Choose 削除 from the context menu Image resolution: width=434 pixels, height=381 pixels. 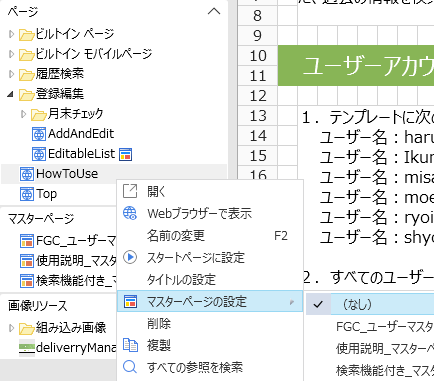pos(210,323)
